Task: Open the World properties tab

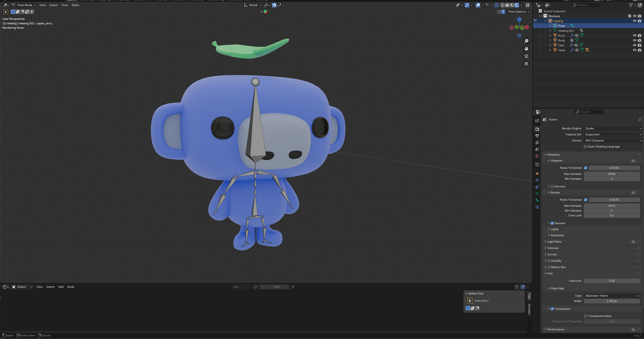Action: 537,156
